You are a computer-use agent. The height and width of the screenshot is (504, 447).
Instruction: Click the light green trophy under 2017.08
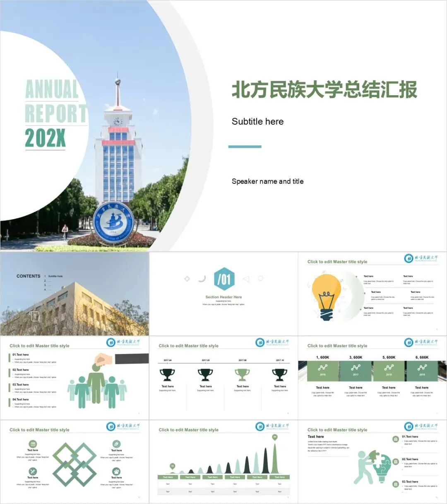coord(243,375)
